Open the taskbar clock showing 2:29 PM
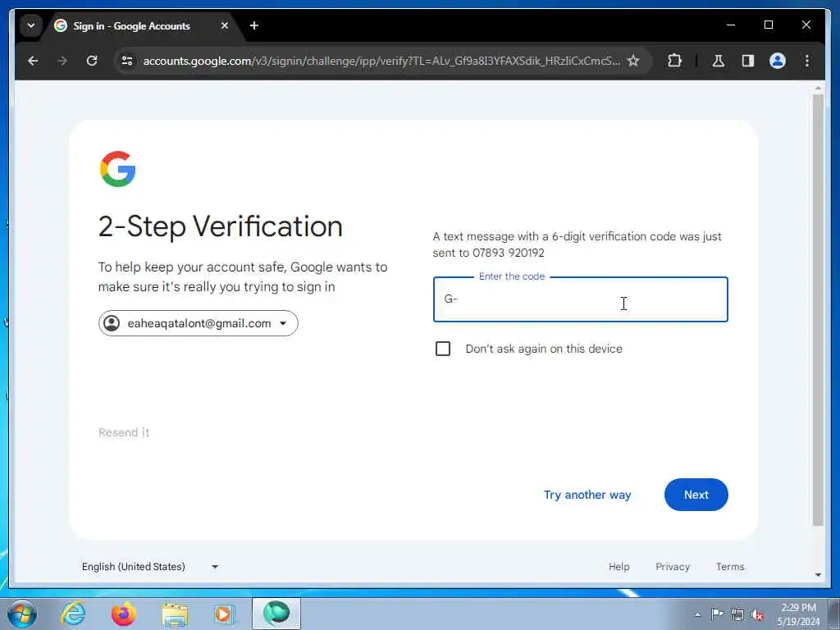 click(798, 614)
